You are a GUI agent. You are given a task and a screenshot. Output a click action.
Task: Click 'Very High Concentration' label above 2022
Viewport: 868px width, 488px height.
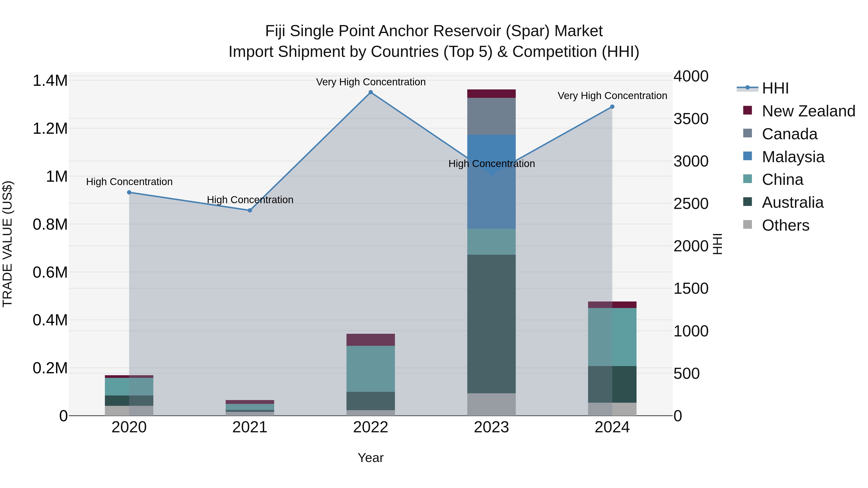pos(371,82)
